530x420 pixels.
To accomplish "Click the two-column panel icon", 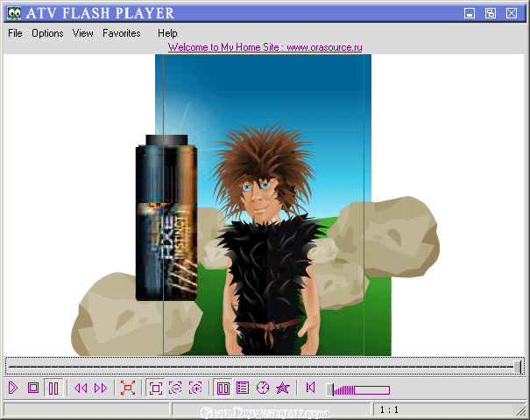I will [x=223, y=388].
